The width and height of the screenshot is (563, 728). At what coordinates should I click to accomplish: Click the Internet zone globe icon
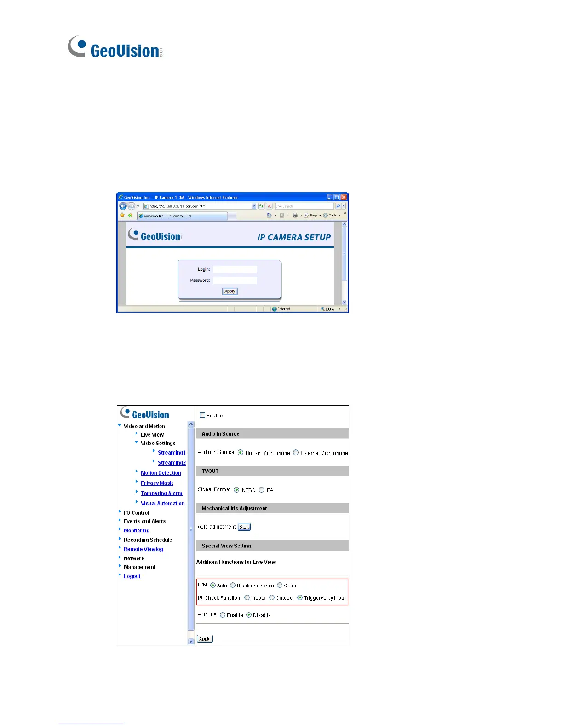click(275, 309)
